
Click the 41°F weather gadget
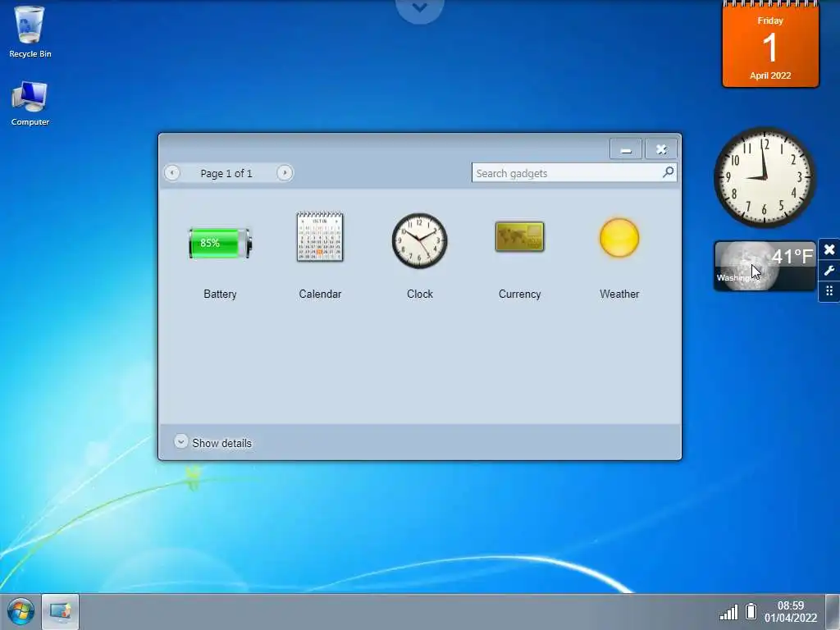pyautogui.click(x=765, y=267)
